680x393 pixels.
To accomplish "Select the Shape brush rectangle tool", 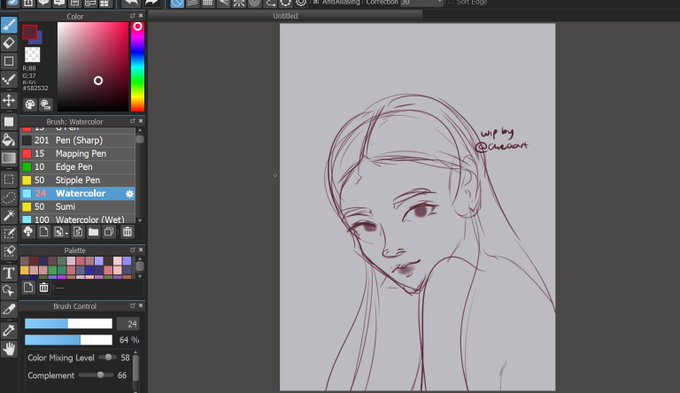I will coord(9,61).
